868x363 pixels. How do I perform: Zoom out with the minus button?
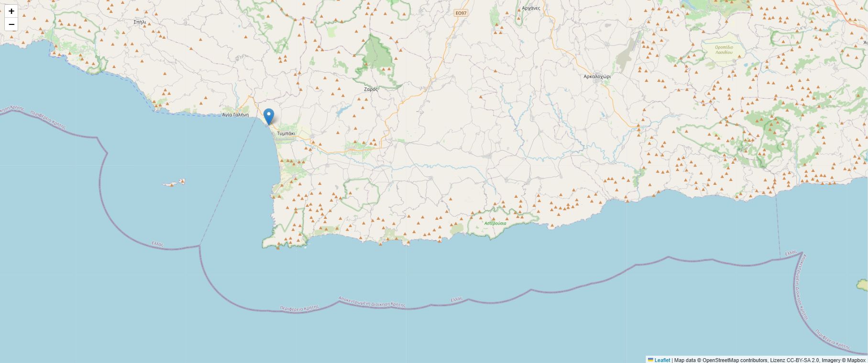[x=11, y=24]
